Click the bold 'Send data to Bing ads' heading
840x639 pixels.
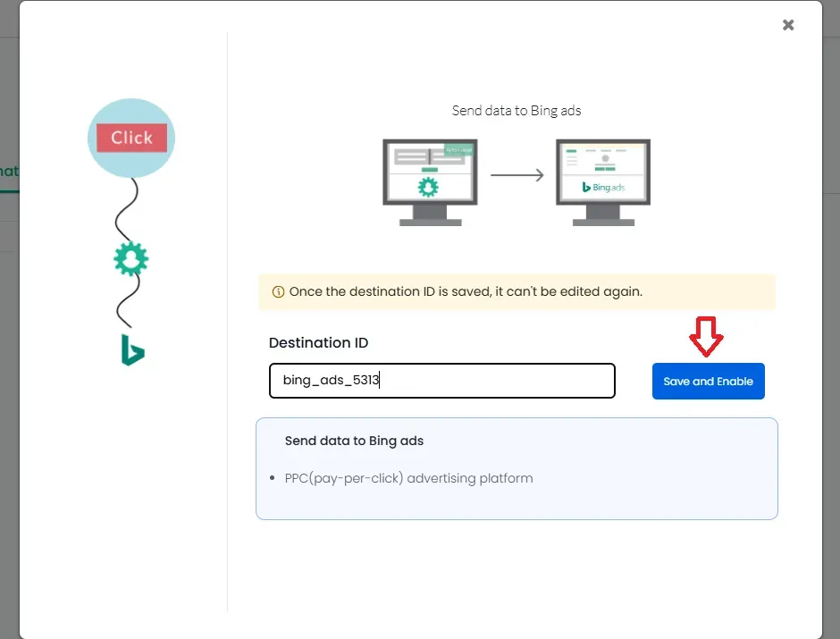click(354, 441)
